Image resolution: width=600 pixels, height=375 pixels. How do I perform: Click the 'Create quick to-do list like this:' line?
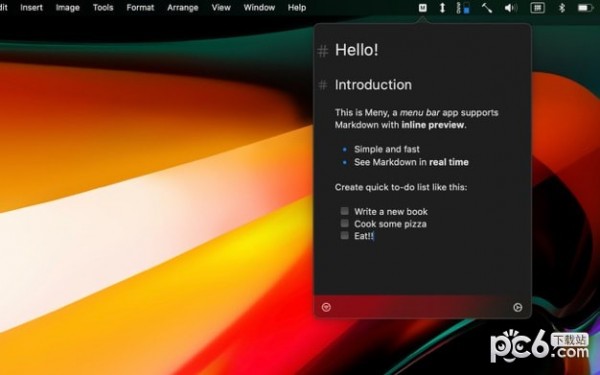click(x=401, y=187)
